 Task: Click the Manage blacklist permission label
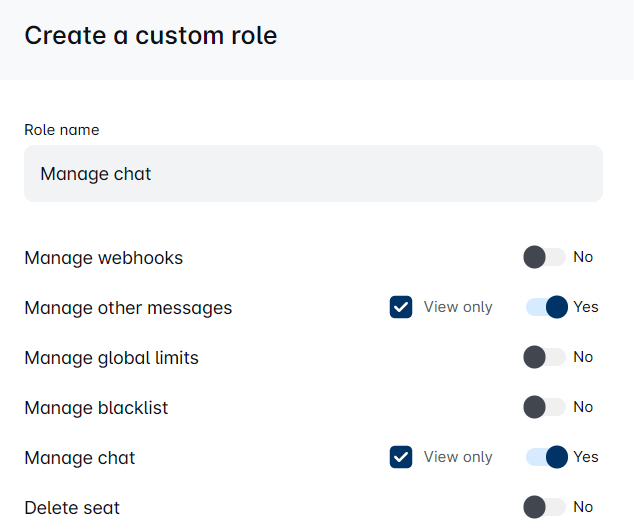[96, 408]
